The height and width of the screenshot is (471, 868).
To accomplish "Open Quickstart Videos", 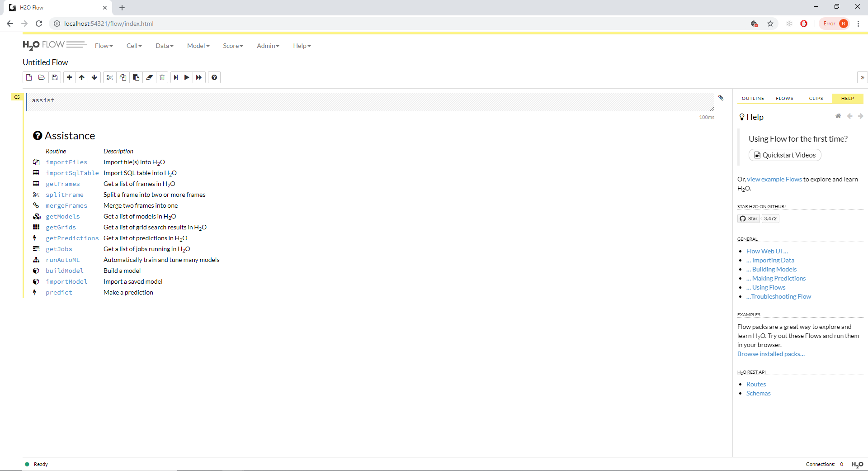I will [x=785, y=155].
